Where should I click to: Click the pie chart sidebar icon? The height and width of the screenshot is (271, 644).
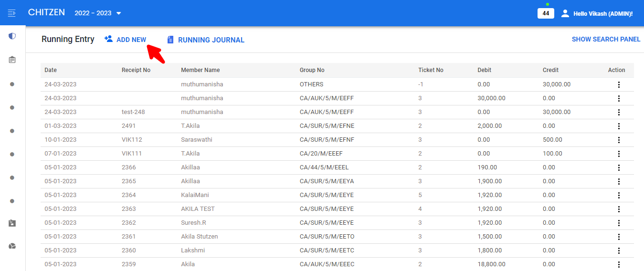pos(12,246)
